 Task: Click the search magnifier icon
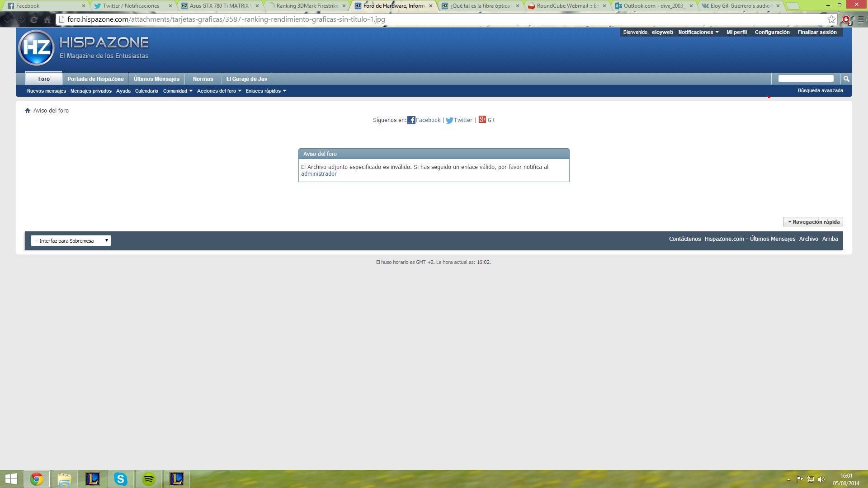tap(846, 79)
